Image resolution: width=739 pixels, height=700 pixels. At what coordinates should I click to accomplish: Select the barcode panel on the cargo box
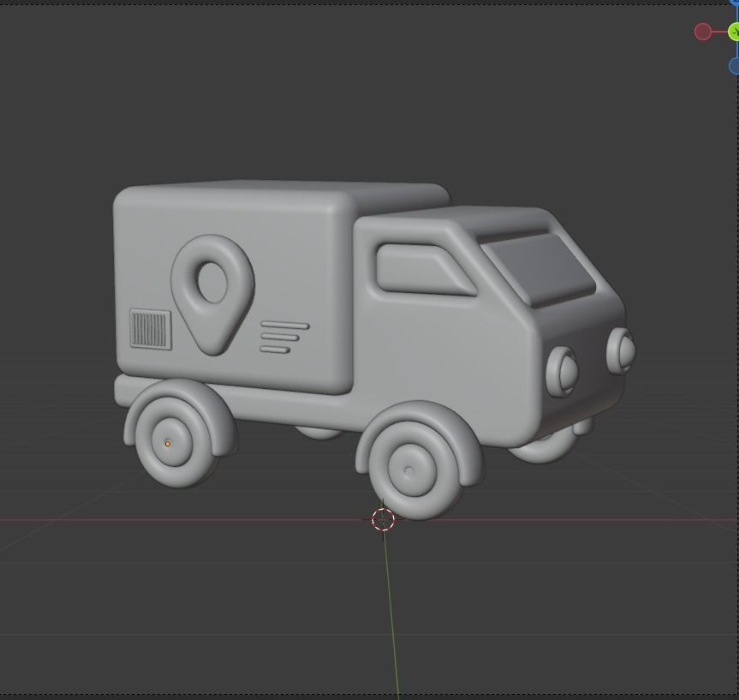(151, 329)
